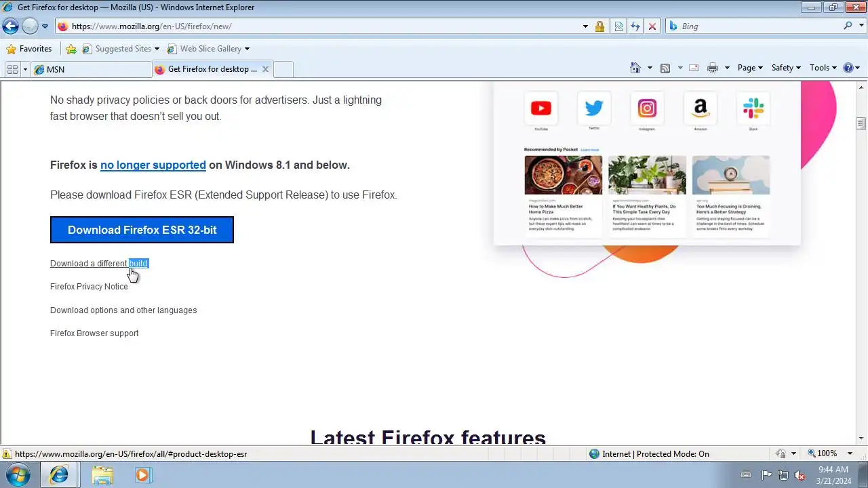
Task: Open the Windows Start menu
Action: pyautogui.click(x=18, y=475)
